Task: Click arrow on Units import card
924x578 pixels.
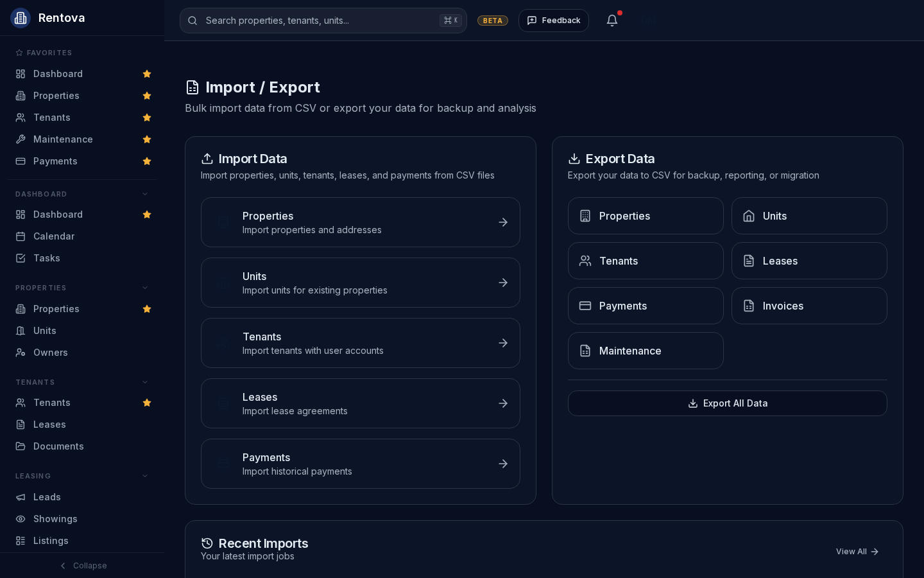Action: tap(503, 283)
